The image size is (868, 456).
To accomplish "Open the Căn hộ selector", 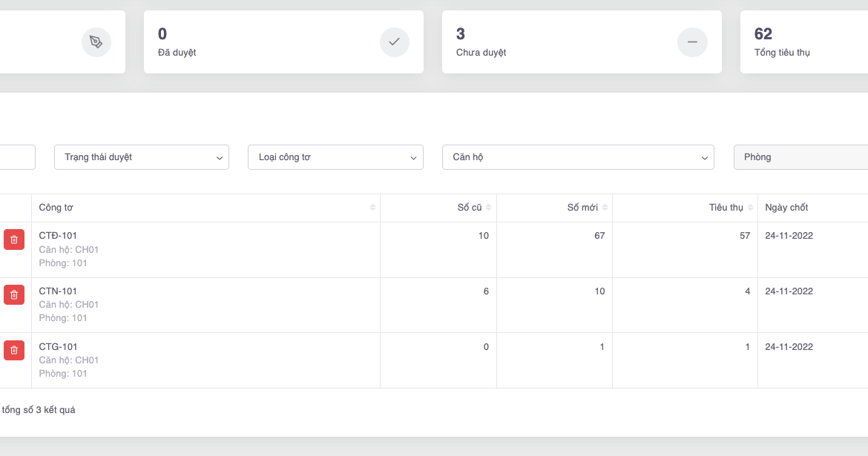I will point(578,157).
